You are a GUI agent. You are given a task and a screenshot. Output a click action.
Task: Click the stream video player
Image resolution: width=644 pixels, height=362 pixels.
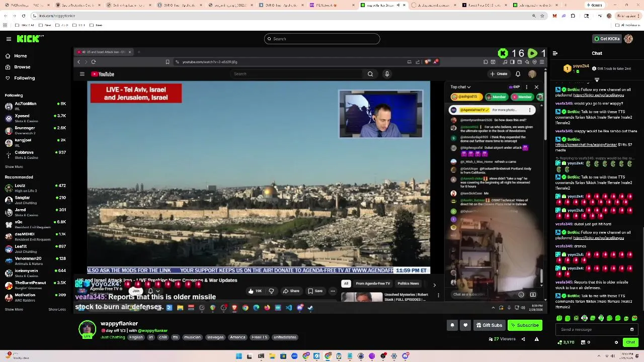(x=309, y=181)
